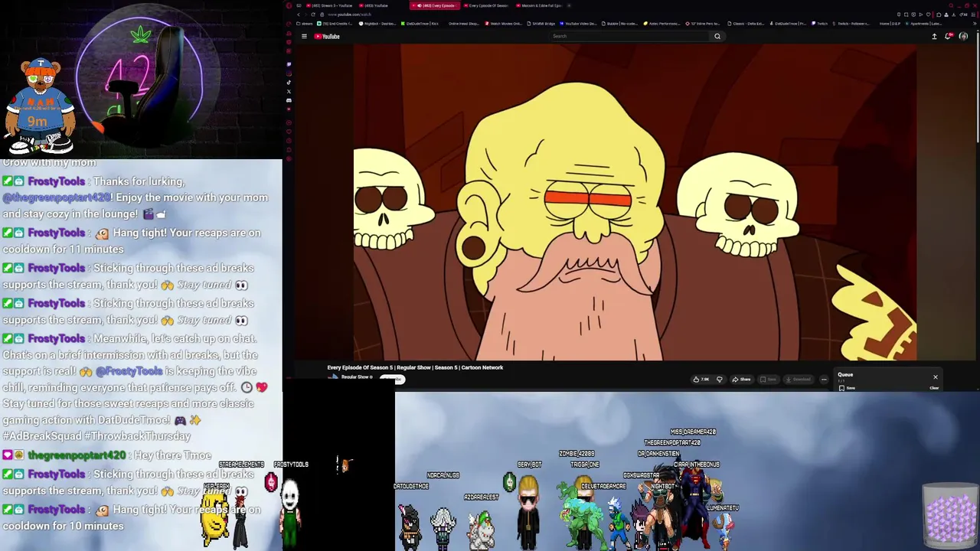Open the 'Watch Movies Onli...' bookmark
Viewport: 980px width, 551px height.
(x=503, y=24)
